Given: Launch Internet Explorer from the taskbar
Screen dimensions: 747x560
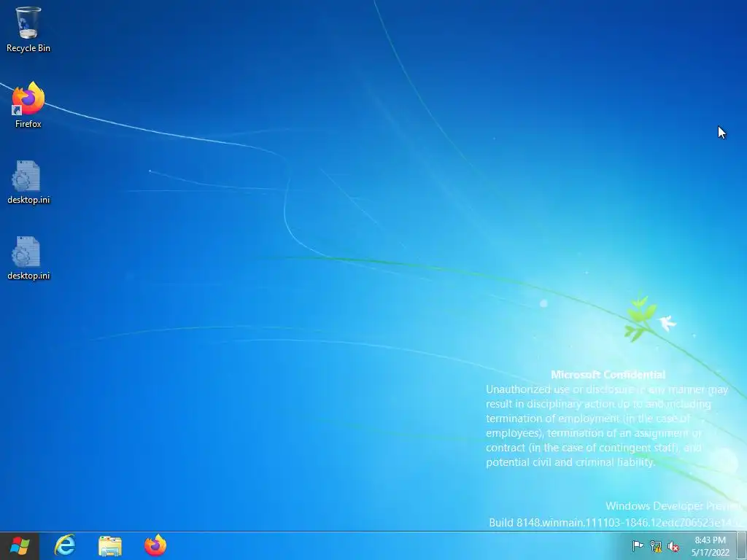Looking at the screenshot, I should (65, 545).
